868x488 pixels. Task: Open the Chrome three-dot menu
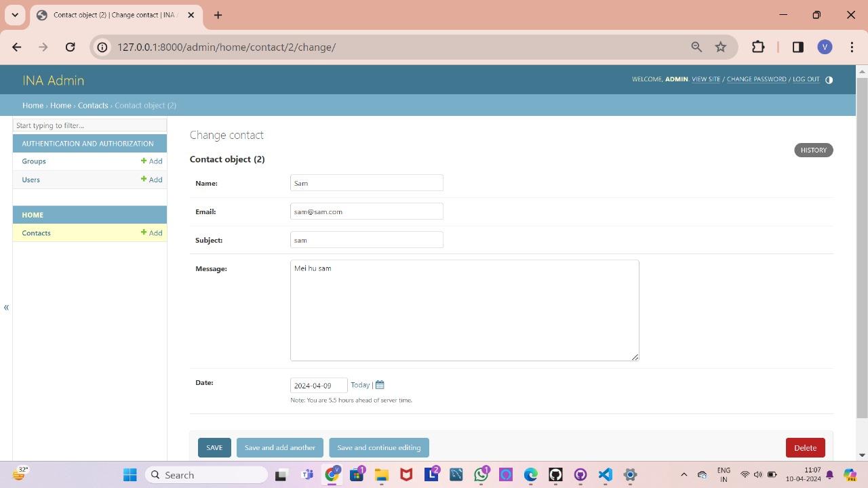coord(852,47)
